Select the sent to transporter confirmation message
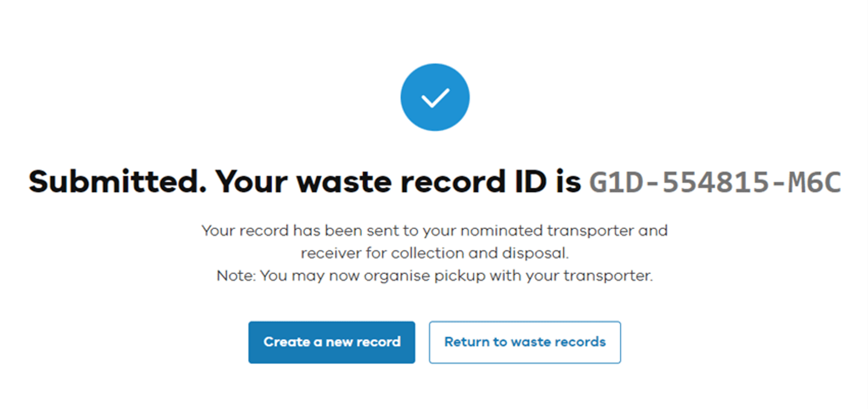The width and height of the screenshot is (868, 409). (435, 241)
